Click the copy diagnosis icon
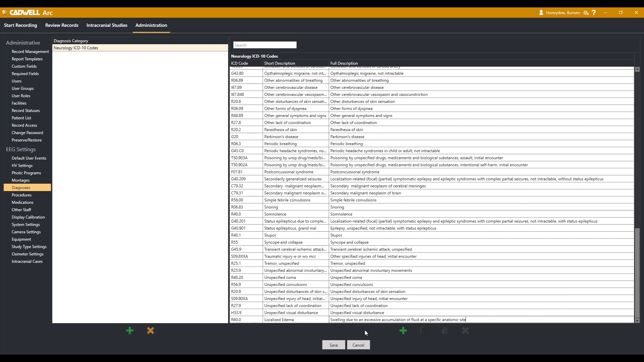644x362 pixels. (424, 331)
